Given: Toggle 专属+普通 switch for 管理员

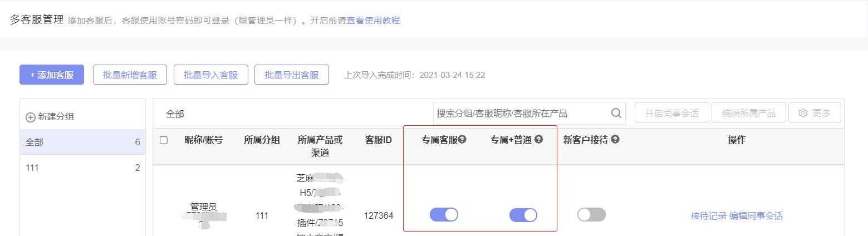Looking at the screenshot, I should point(523,215).
